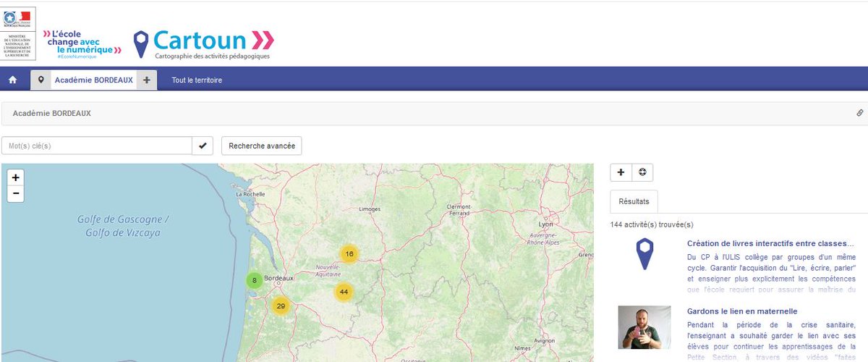Viewport: 868px width, 362px height.
Task: Add a territory with the plus tab icon
Action: [146, 80]
